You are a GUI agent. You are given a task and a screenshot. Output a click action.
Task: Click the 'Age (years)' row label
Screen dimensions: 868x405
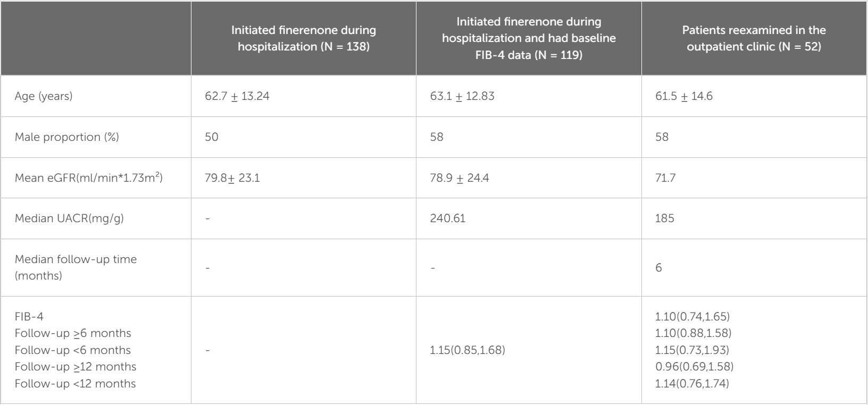pyautogui.click(x=44, y=96)
